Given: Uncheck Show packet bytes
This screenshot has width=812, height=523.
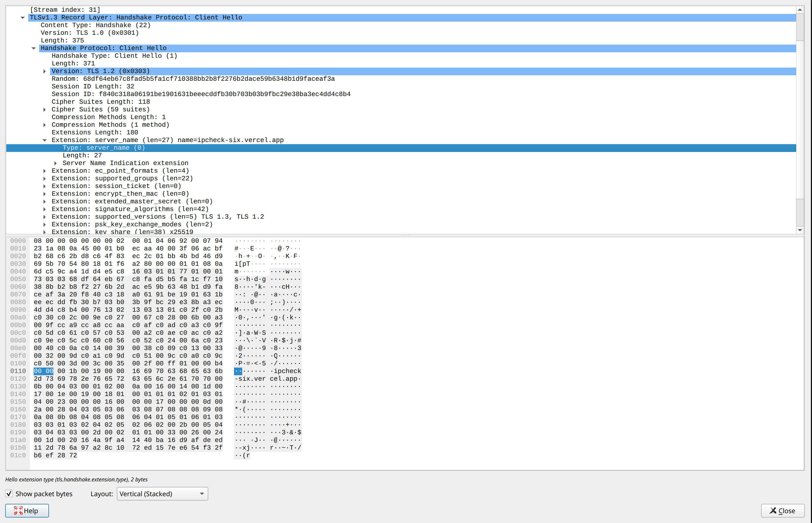Looking at the screenshot, I should [9, 493].
